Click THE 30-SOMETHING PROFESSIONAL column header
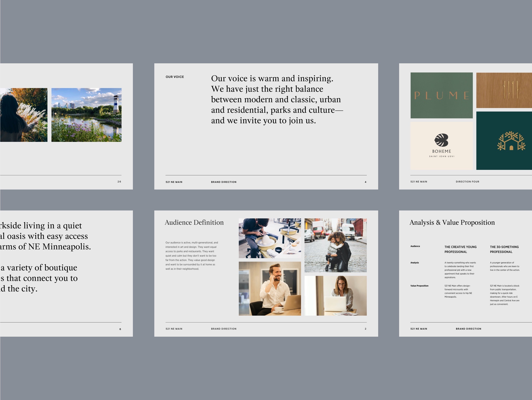 tap(504, 249)
